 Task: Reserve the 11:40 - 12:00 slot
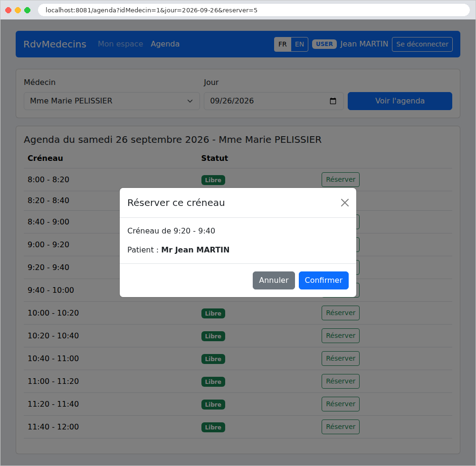pyautogui.click(x=340, y=427)
